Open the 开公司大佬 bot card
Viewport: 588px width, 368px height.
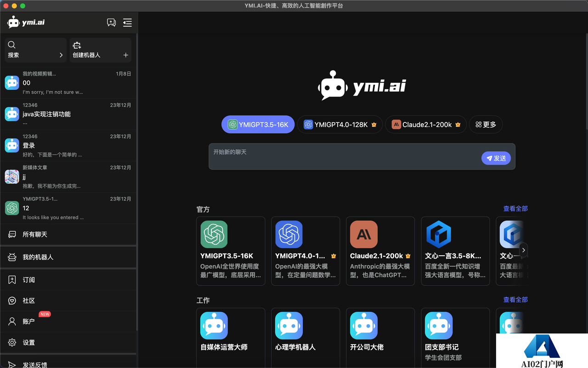[x=380, y=338]
